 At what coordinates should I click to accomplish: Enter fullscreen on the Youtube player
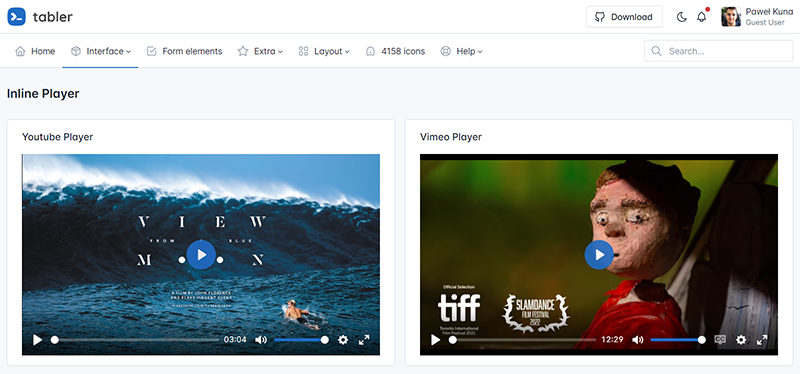pyautogui.click(x=364, y=340)
